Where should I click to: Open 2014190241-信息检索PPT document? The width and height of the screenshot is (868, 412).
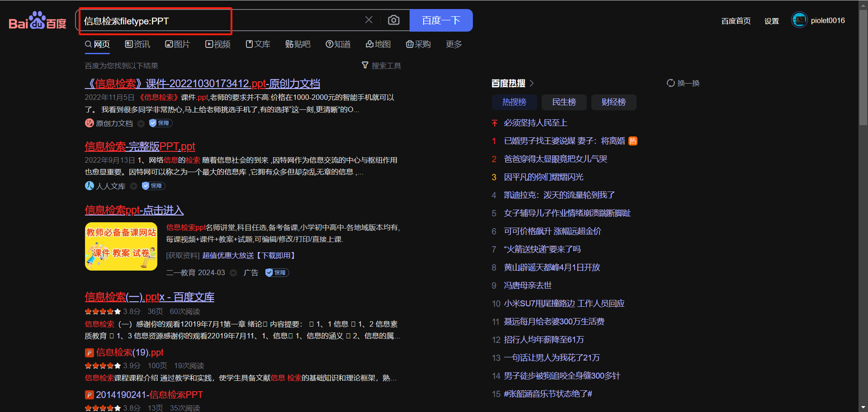click(x=149, y=395)
